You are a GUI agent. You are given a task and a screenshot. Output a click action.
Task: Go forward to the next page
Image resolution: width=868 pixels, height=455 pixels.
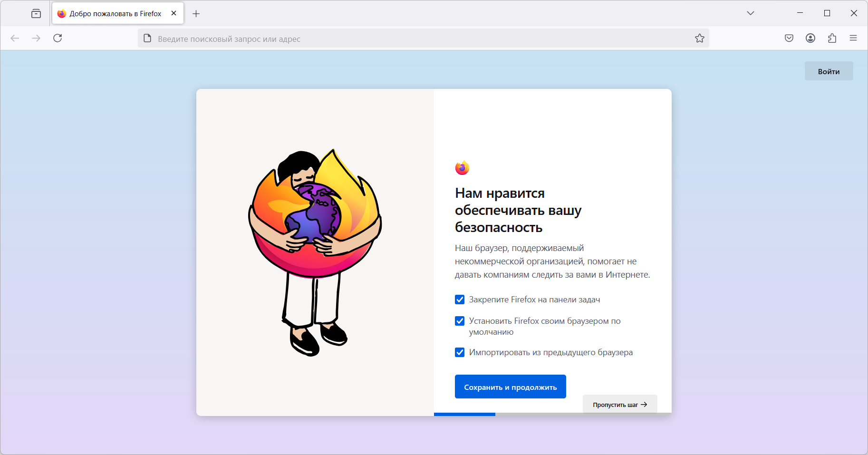[36, 38]
